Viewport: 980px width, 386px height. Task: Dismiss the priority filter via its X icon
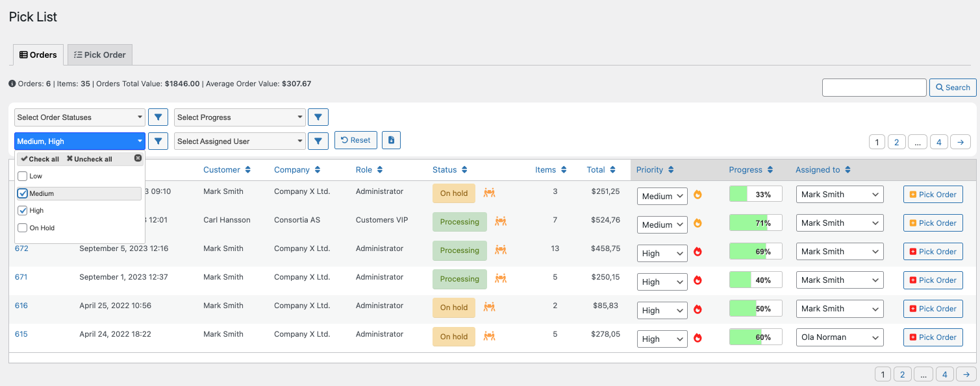138,158
